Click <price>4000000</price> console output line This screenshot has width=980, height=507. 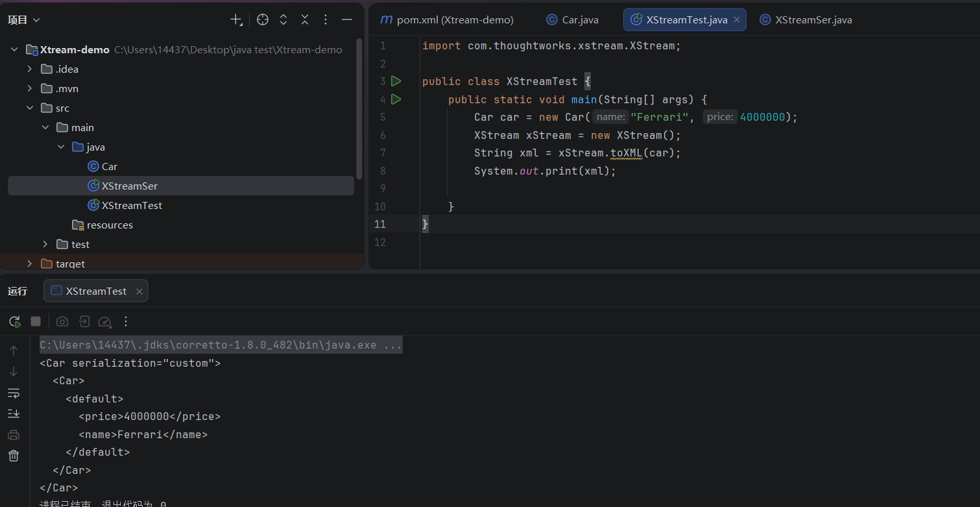tap(150, 417)
